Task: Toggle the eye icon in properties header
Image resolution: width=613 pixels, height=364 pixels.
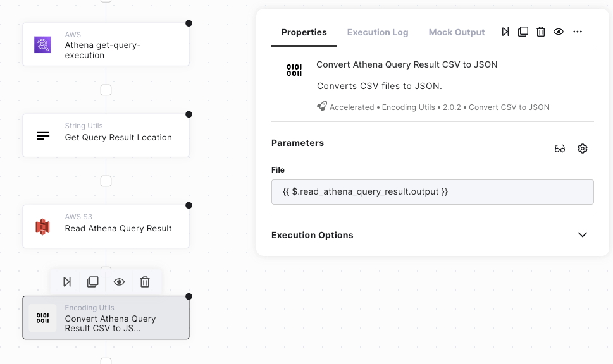Action: coord(559,32)
